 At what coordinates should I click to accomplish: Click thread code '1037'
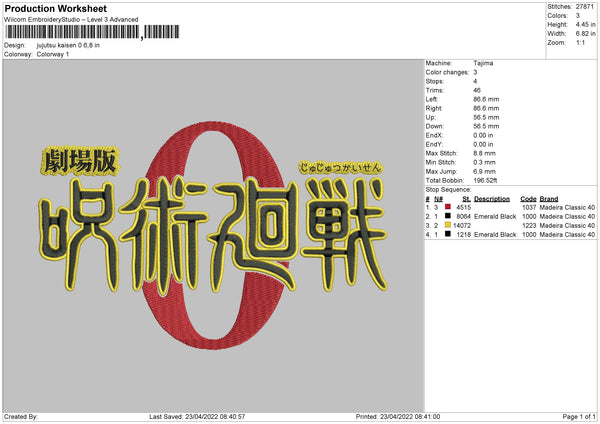tap(529, 207)
